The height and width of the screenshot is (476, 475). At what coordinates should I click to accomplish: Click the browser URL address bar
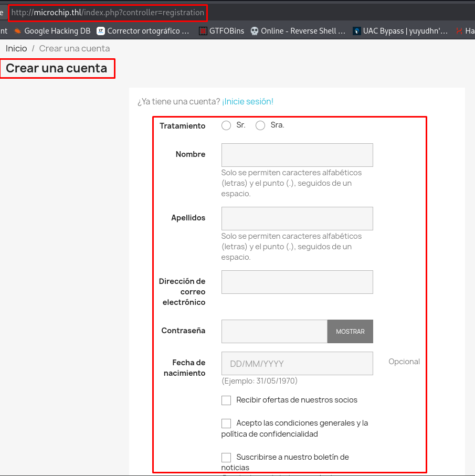pos(108,13)
